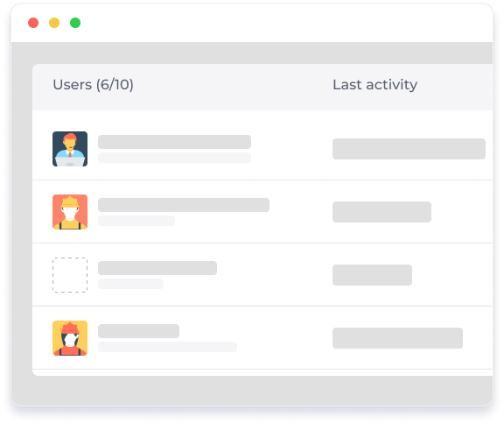Click the second user's name placeholder bar

(x=184, y=205)
